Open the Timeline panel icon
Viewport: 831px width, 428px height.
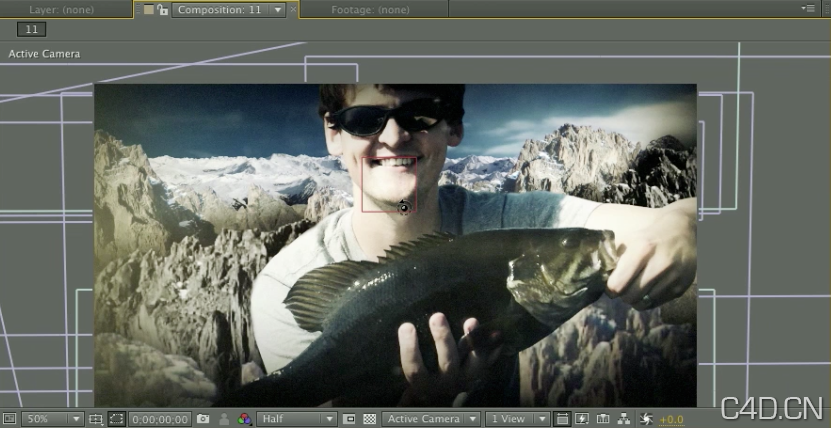(603, 419)
